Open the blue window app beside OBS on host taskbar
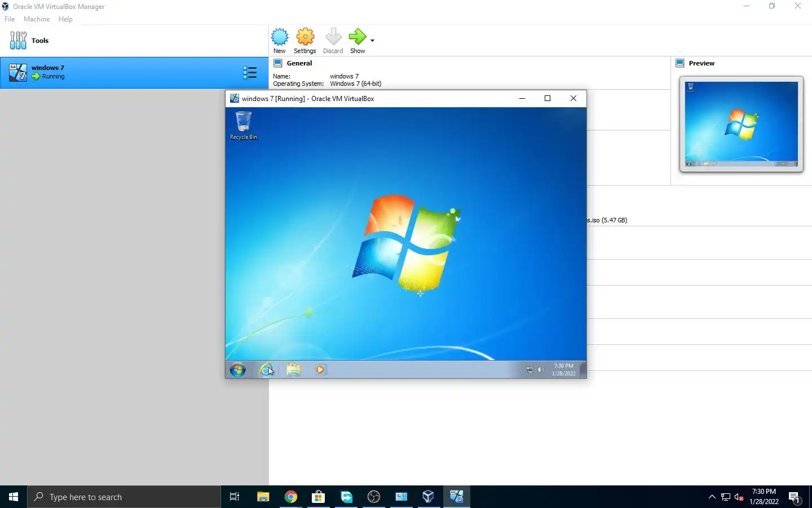Screen dimensions: 812x508 pyautogui.click(x=401, y=497)
